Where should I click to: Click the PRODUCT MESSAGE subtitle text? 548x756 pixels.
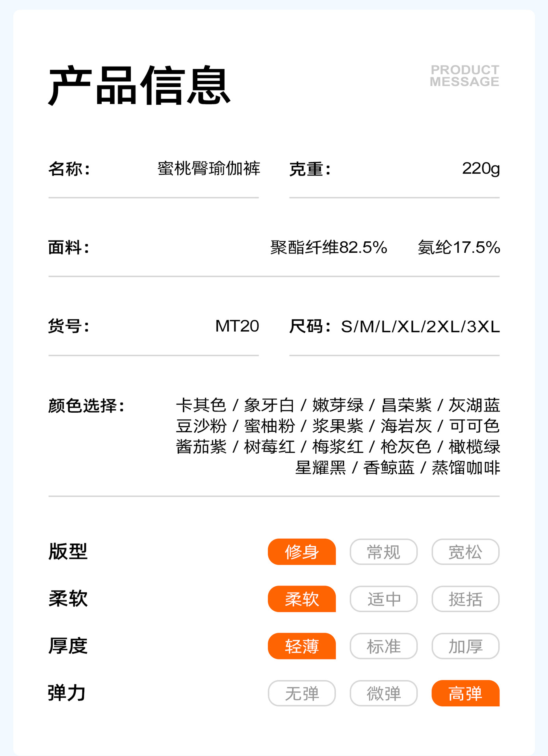[464, 76]
